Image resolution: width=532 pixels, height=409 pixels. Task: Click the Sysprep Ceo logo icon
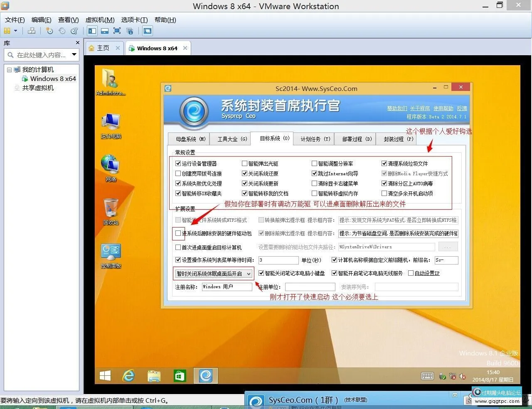pyautogui.click(x=194, y=112)
